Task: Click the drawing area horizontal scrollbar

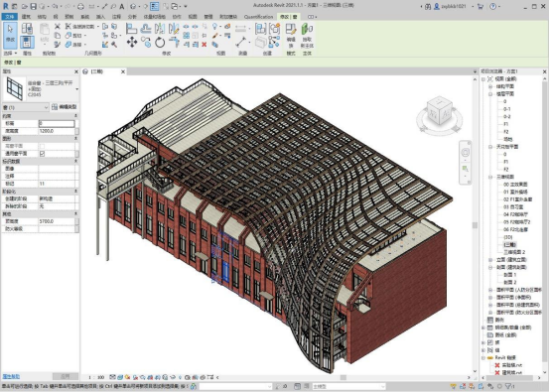Action: tap(343, 377)
